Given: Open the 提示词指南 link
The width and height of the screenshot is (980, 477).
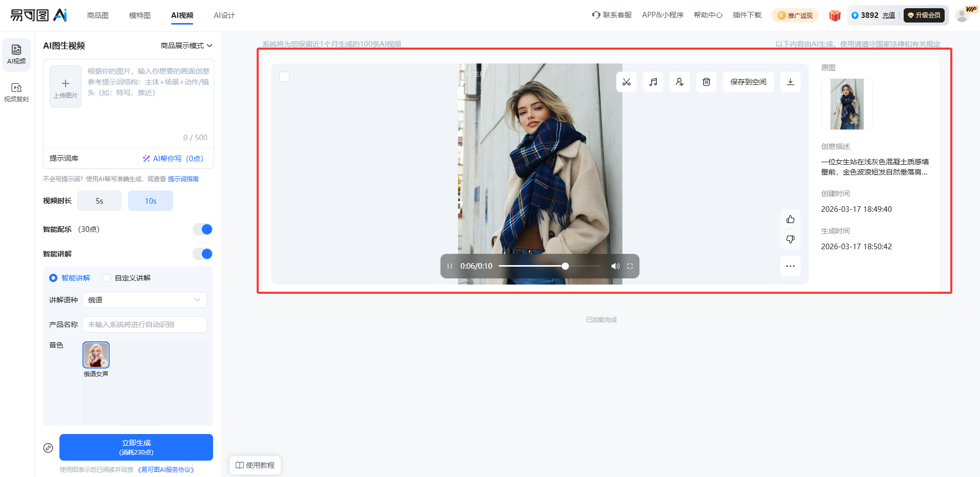Looking at the screenshot, I should pyautogui.click(x=183, y=179).
